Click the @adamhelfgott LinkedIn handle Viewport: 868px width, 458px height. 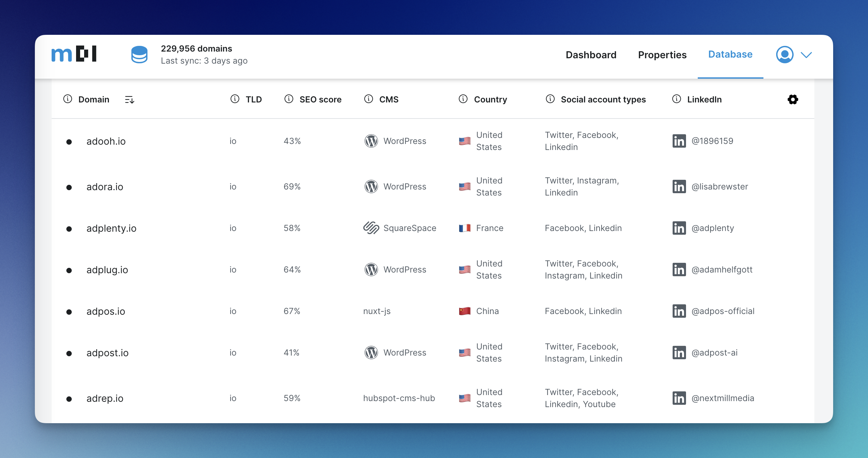[x=722, y=270]
